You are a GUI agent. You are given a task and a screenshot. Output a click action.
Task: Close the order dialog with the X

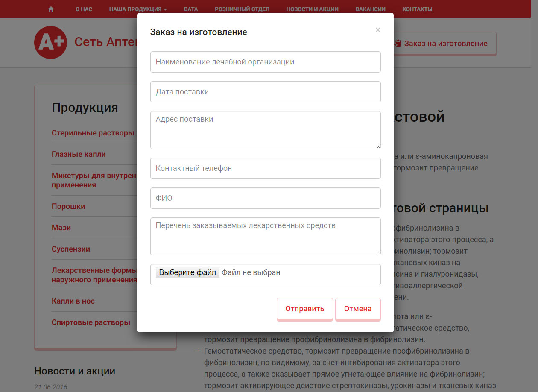coord(377,30)
